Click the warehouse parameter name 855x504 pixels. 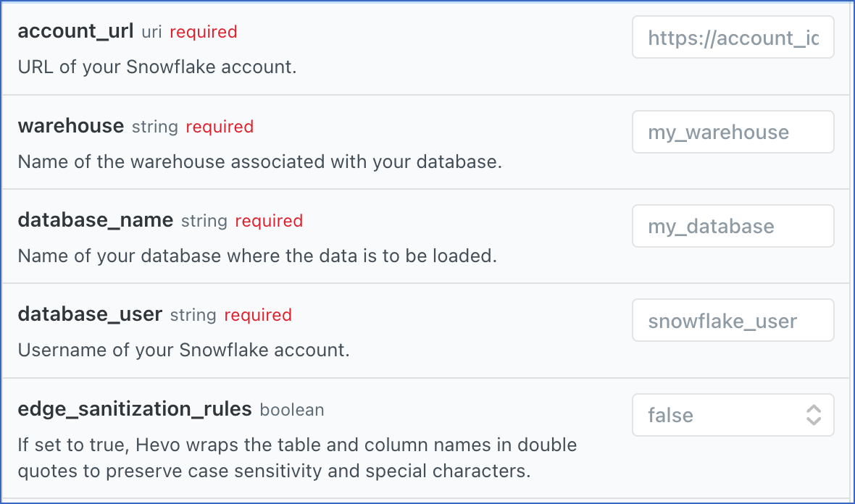coord(71,126)
